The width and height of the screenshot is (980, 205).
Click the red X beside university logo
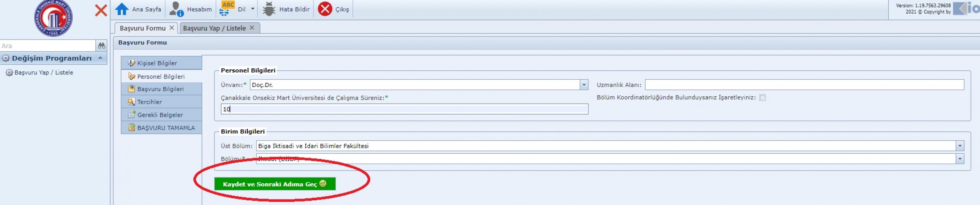(101, 10)
